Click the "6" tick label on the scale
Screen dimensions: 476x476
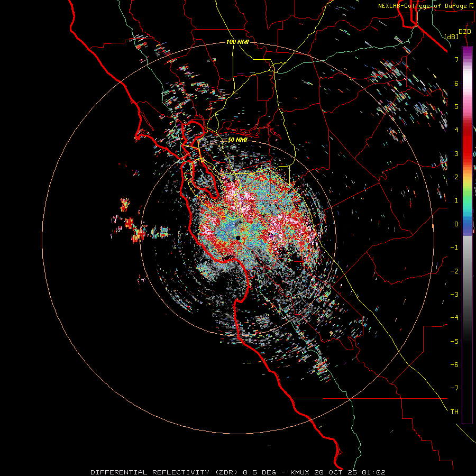pyautogui.click(x=456, y=83)
